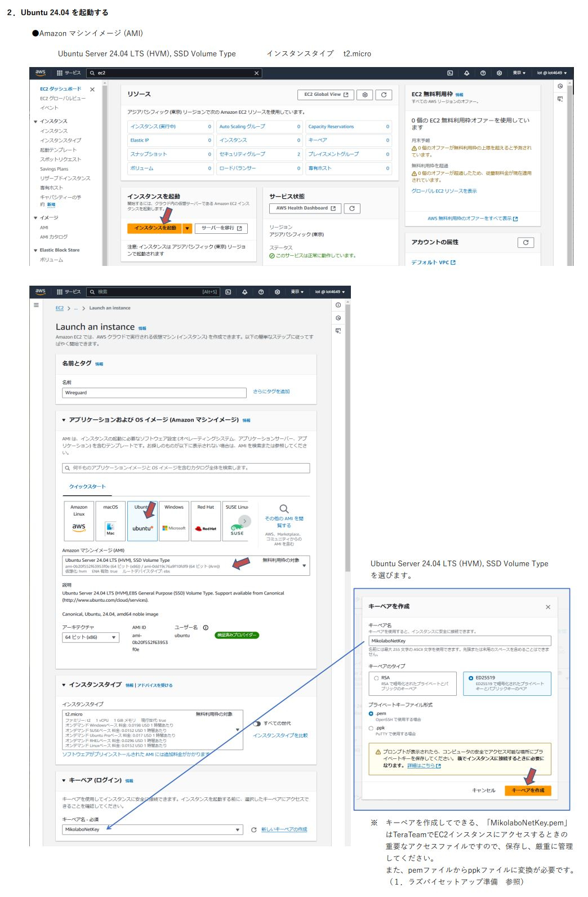
Task: Refresh the リソース panel with refresh icon
Action: click(384, 95)
